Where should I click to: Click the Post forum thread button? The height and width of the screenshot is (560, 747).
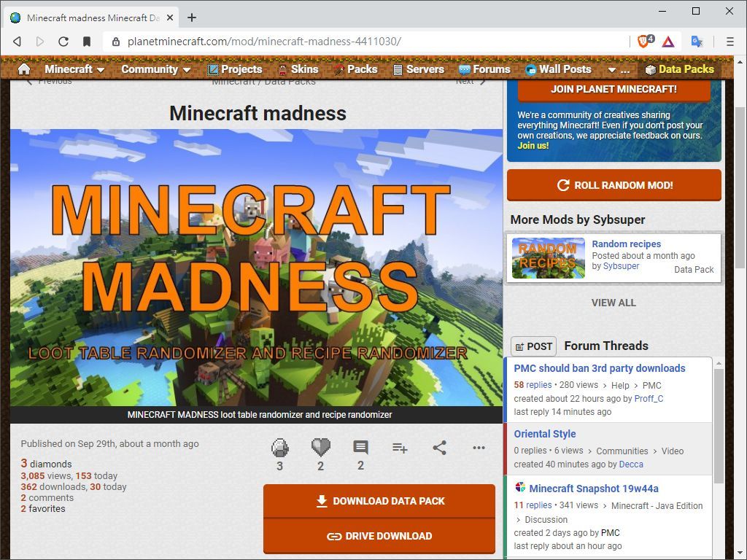point(533,346)
